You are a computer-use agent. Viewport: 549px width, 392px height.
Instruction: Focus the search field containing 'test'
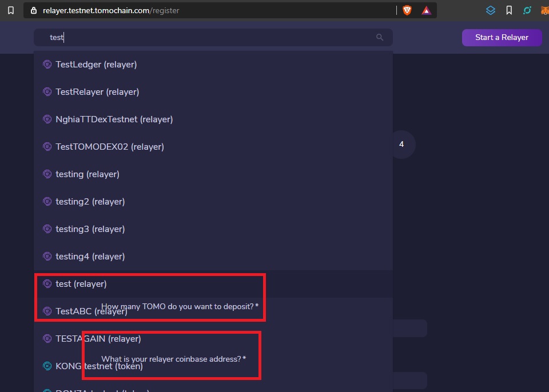point(213,37)
